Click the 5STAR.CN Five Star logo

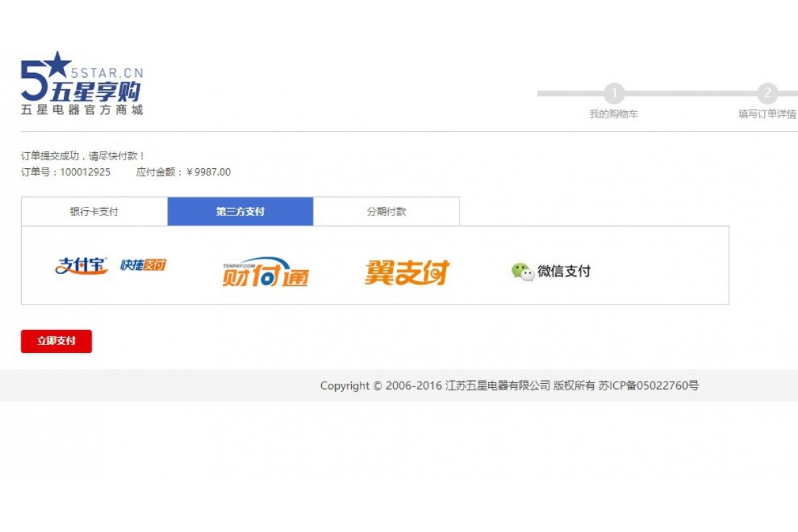(x=82, y=83)
